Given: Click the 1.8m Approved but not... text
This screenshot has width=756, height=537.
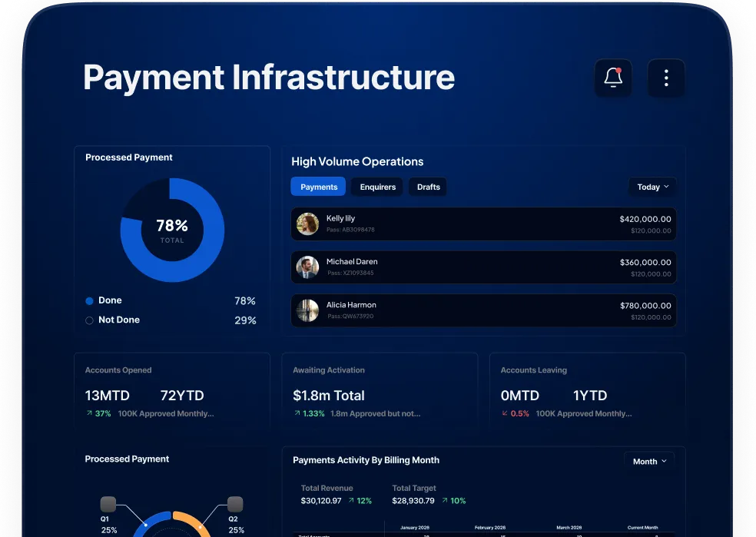Looking at the screenshot, I should click(x=375, y=413).
